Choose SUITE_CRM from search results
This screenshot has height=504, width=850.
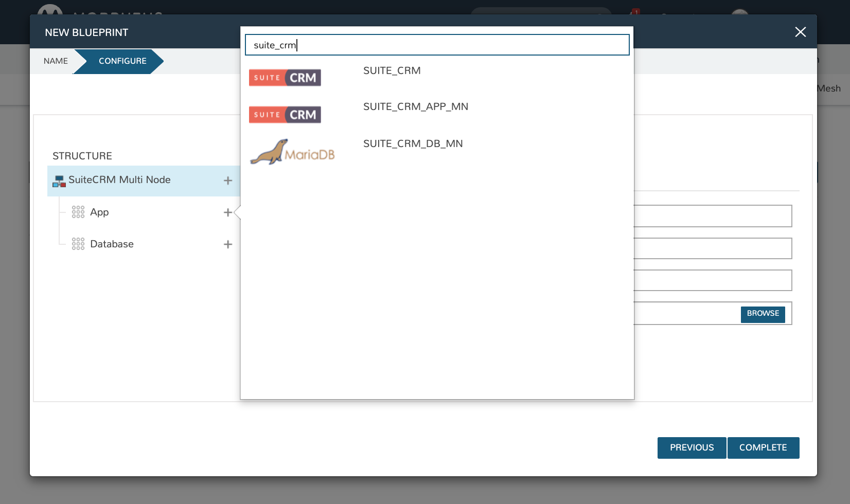tap(392, 71)
